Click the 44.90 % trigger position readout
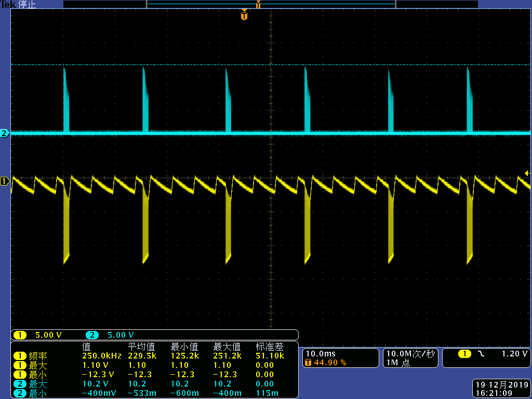The width and height of the screenshot is (532, 399). [330, 363]
